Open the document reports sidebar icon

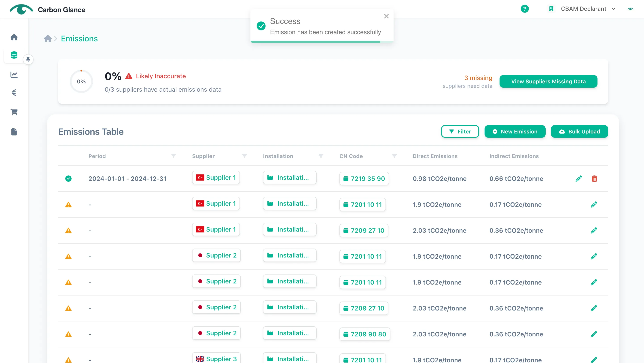click(x=14, y=132)
